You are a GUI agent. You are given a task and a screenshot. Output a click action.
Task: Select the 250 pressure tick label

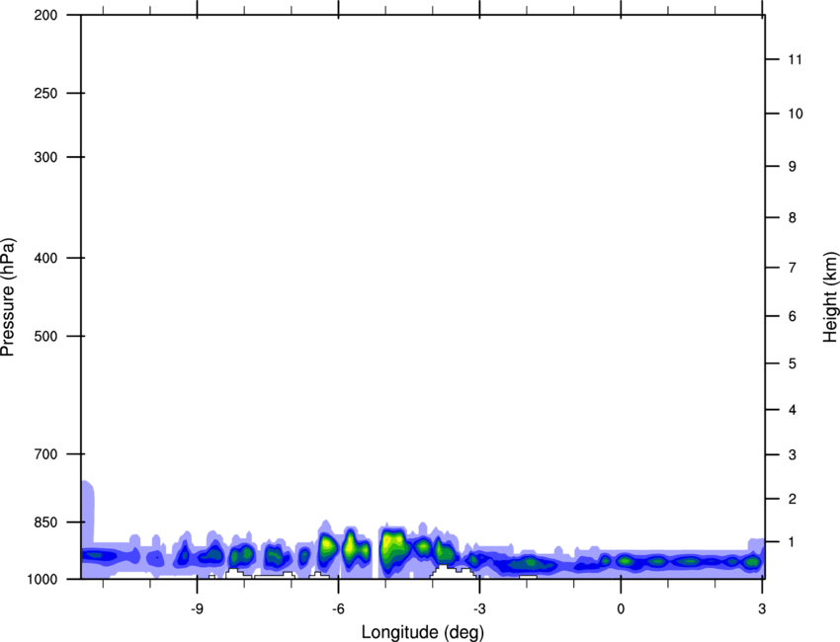[46, 93]
